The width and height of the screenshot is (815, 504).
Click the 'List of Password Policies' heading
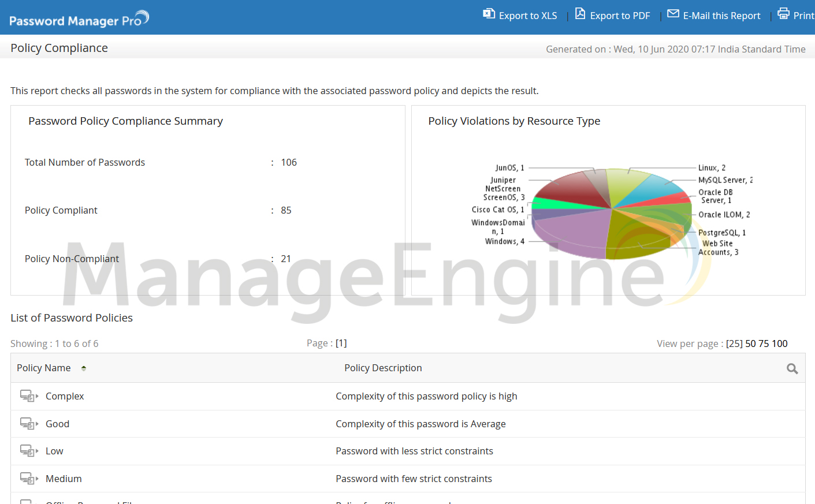point(72,318)
